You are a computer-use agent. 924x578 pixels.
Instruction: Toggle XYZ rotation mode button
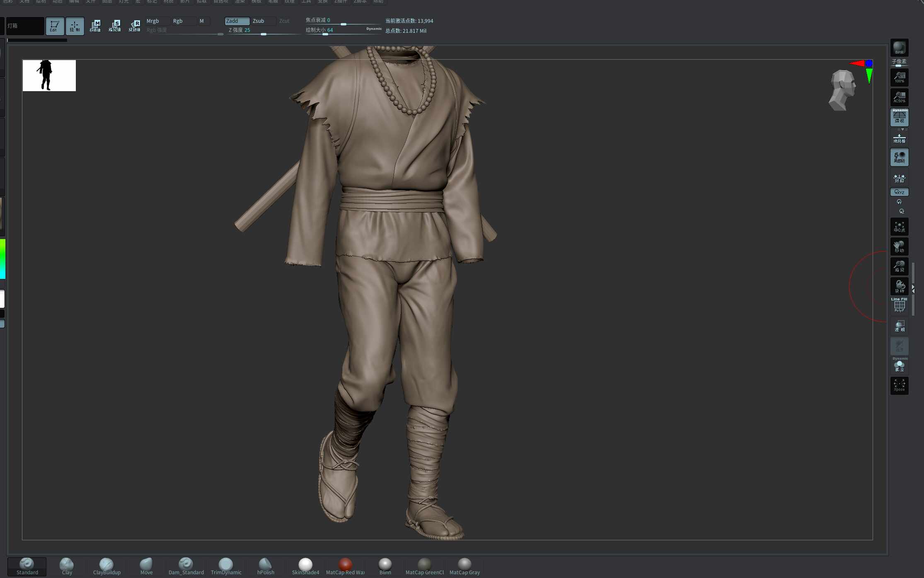(899, 192)
